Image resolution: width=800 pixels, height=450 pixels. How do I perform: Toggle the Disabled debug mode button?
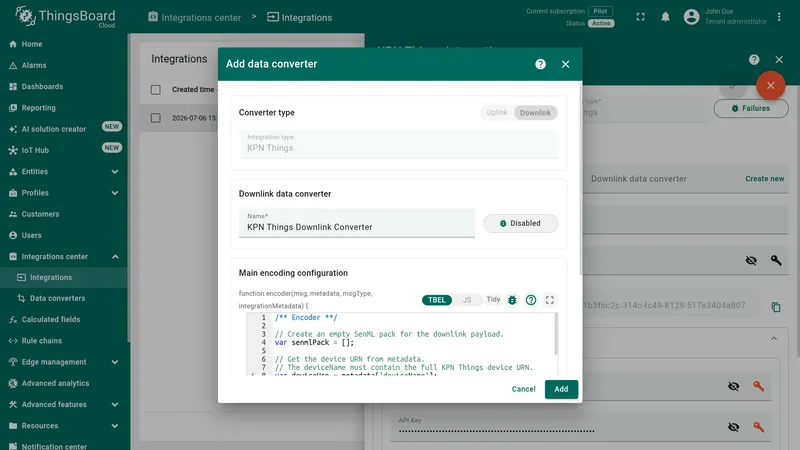point(520,223)
